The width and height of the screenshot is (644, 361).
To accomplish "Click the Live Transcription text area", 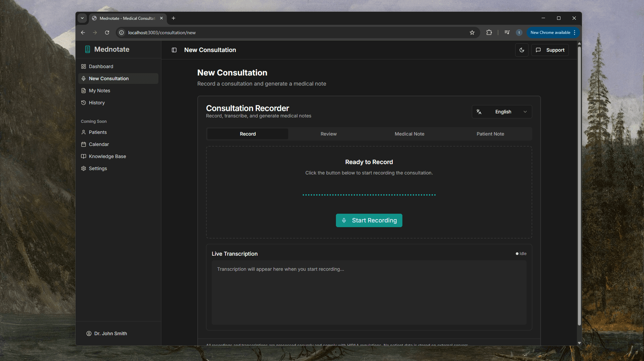I will coord(368,292).
